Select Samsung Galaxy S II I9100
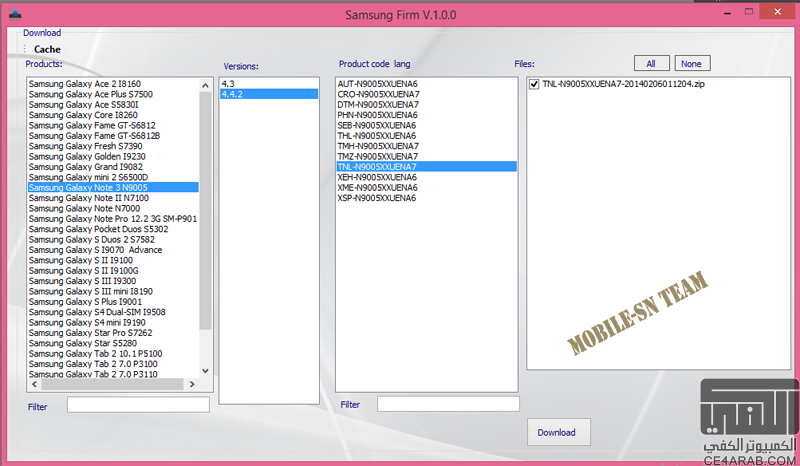The height and width of the screenshot is (466, 800). click(113, 260)
